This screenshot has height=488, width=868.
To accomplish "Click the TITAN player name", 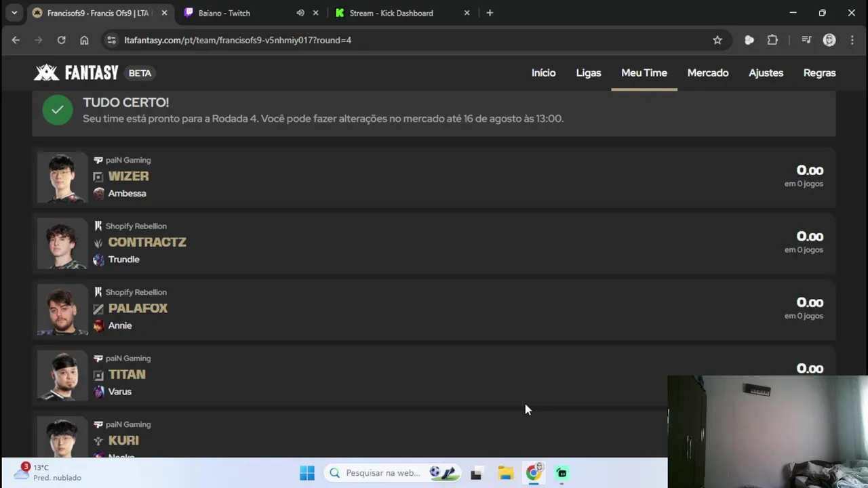I will click(x=127, y=374).
